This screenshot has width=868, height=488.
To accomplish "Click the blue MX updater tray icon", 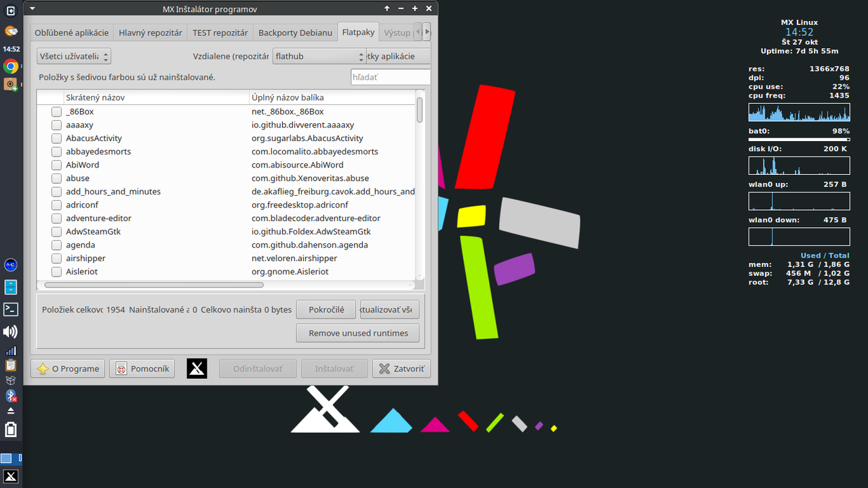I will pos(11,265).
